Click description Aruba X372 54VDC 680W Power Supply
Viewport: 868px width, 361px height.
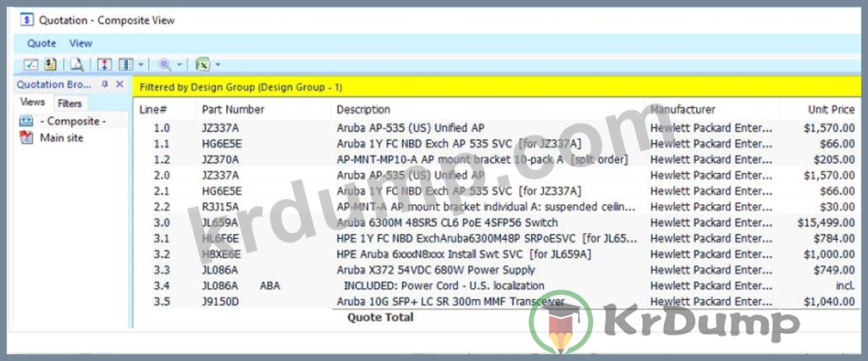tap(435, 270)
